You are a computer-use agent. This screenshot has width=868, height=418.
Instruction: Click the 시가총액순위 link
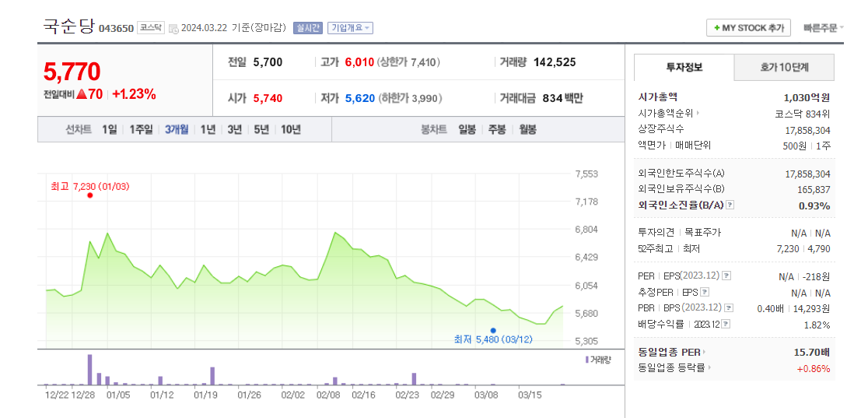tap(666, 114)
